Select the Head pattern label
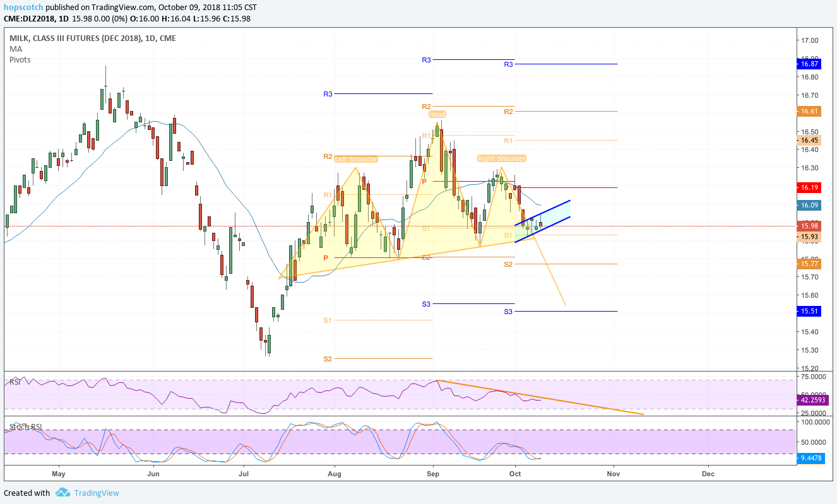 pyautogui.click(x=437, y=114)
